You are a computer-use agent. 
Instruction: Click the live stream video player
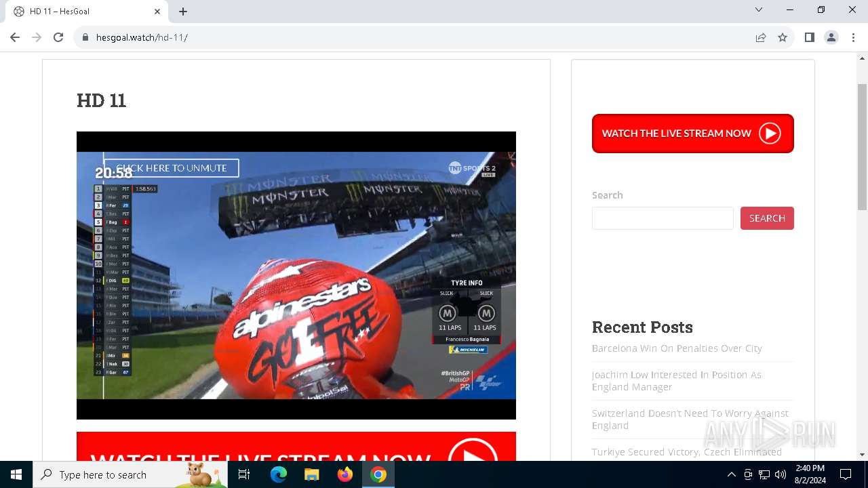point(296,275)
